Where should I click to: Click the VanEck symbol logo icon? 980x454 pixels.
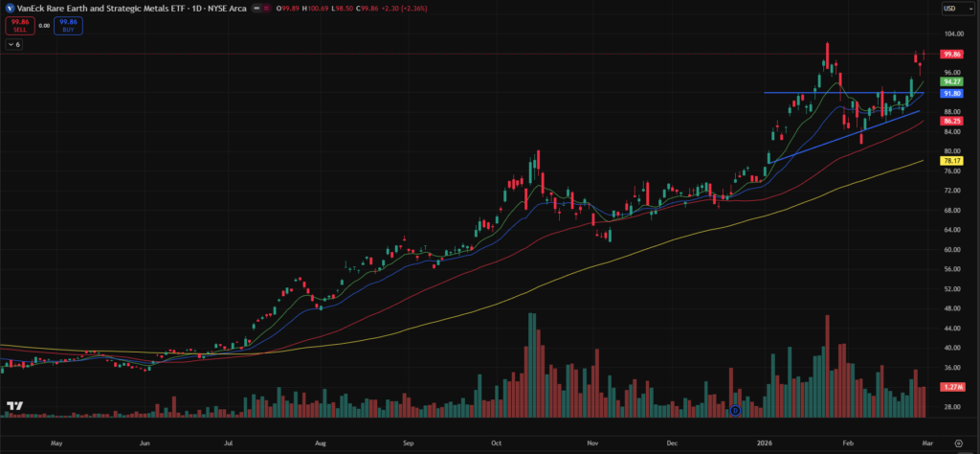tap(9, 8)
